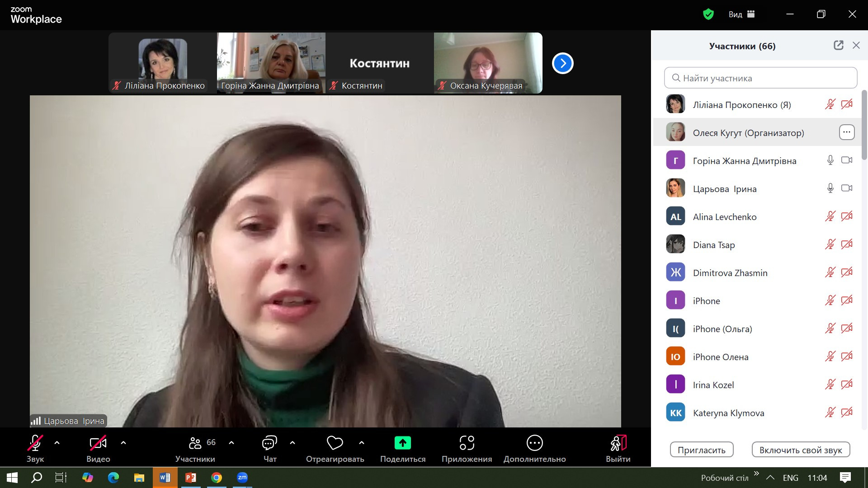The width and height of the screenshot is (868, 488).
Task: Expand the chat options arrow
Action: 292,443
